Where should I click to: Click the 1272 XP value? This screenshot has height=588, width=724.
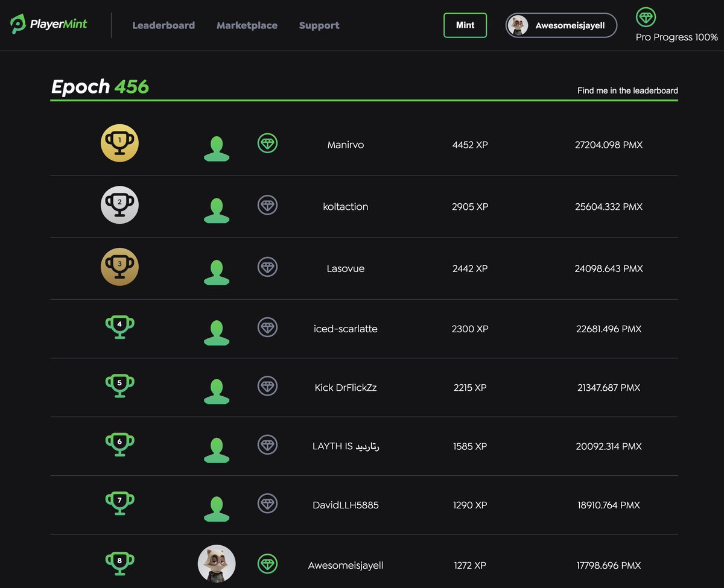click(x=470, y=565)
